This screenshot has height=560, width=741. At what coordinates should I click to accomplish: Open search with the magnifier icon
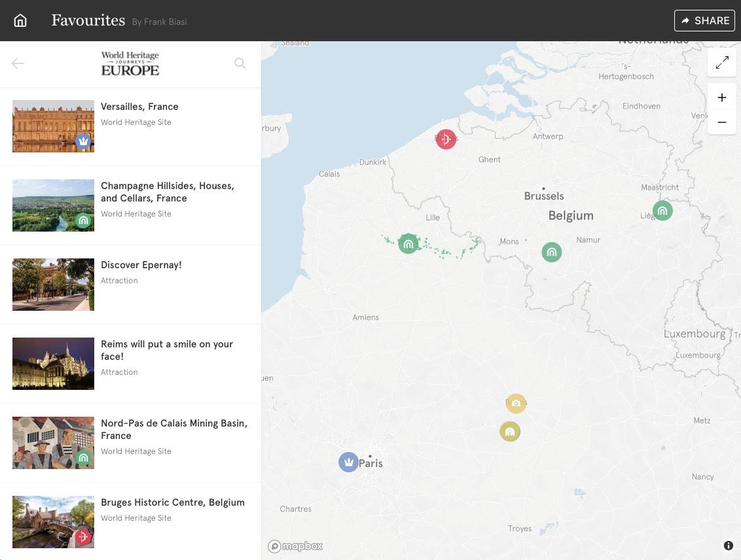click(x=240, y=63)
